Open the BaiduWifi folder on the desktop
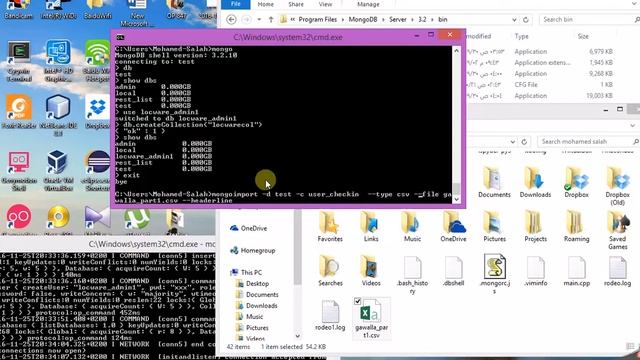640x360 pixels. point(97,10)
